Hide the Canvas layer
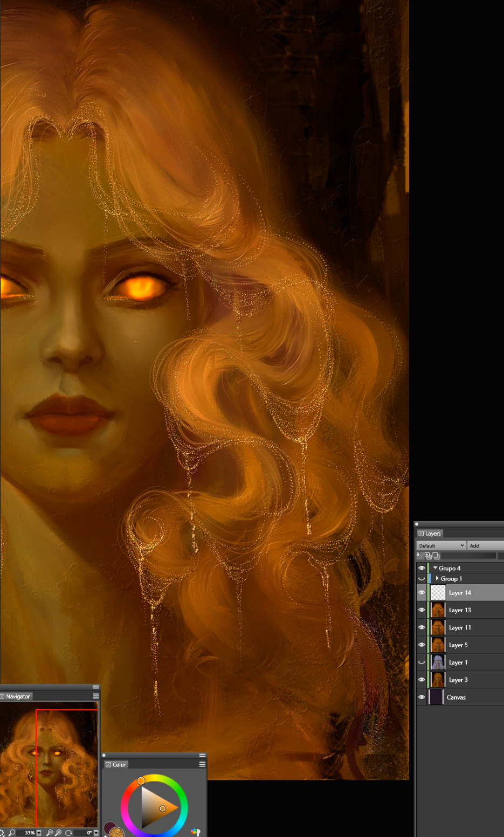Viewport: 504px width, 837px height. tap(422, 697)
